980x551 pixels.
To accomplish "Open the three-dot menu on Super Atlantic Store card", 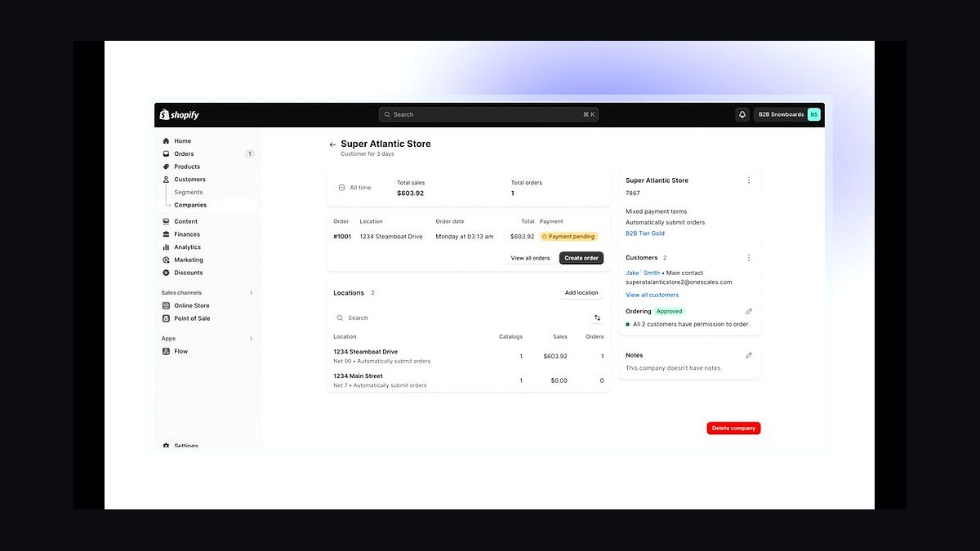I will [749, 180].
